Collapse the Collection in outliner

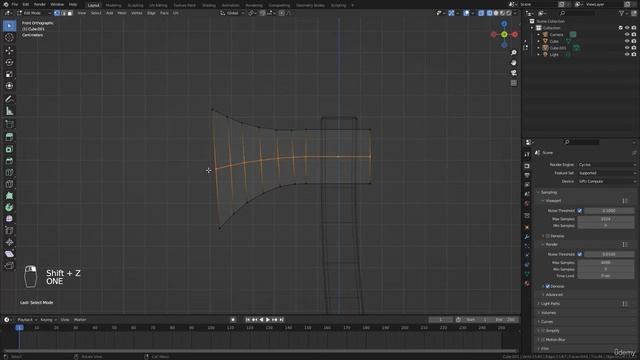532,28
